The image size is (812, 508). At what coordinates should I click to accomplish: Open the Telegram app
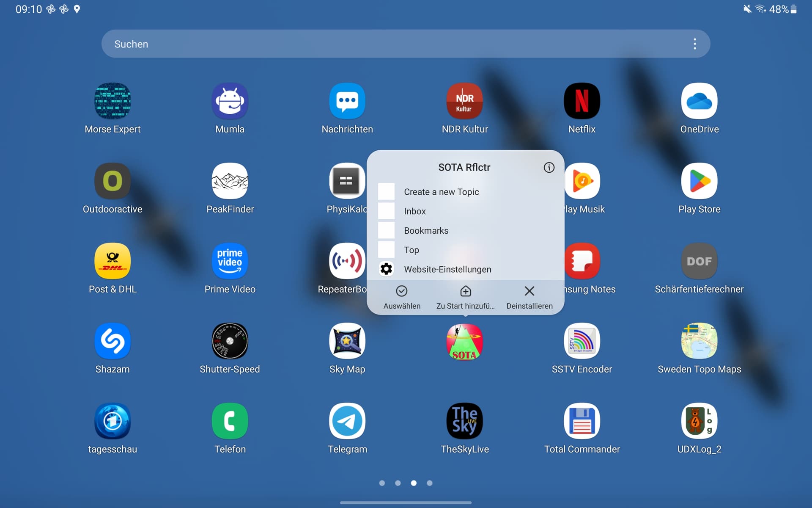(x=347, y=421)
